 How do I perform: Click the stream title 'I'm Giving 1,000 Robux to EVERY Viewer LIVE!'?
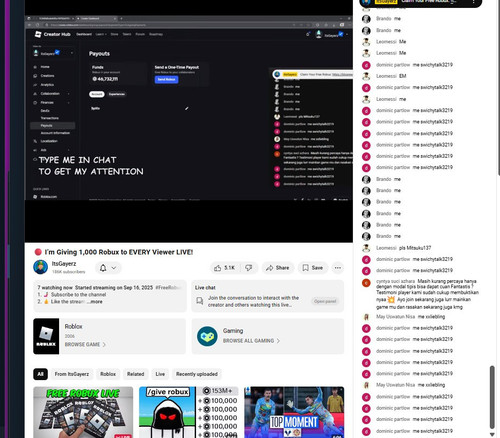(119, 252)
